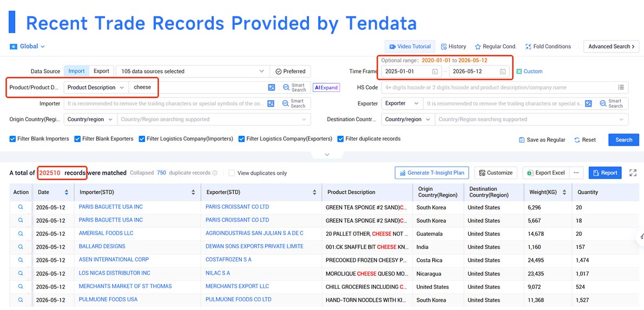Open the Exporter type dropdown

point(402,103)
